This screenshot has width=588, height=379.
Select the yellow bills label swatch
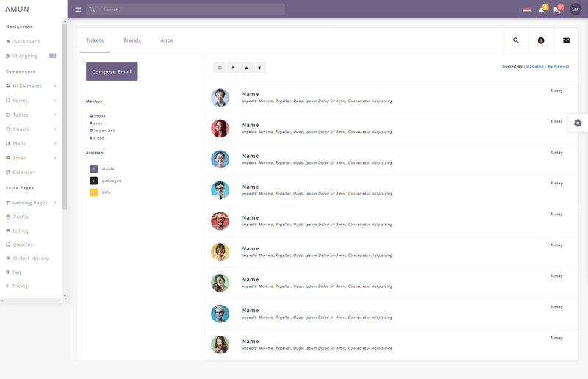point(93,192)
